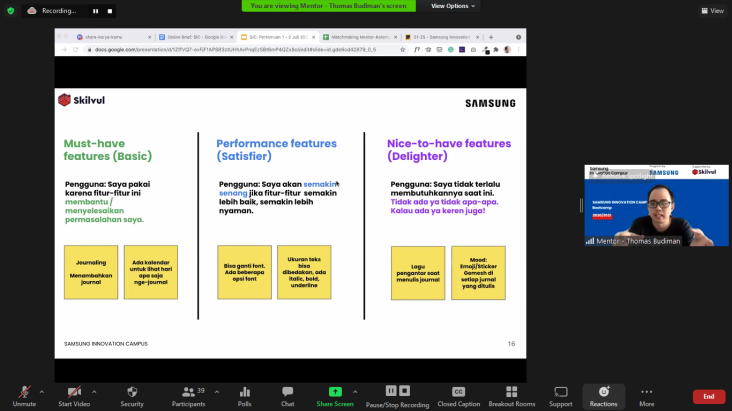Select the SIC: Pertemuan 1 slides tab
This screenshot has height=411, width=732.
[276, 37]
